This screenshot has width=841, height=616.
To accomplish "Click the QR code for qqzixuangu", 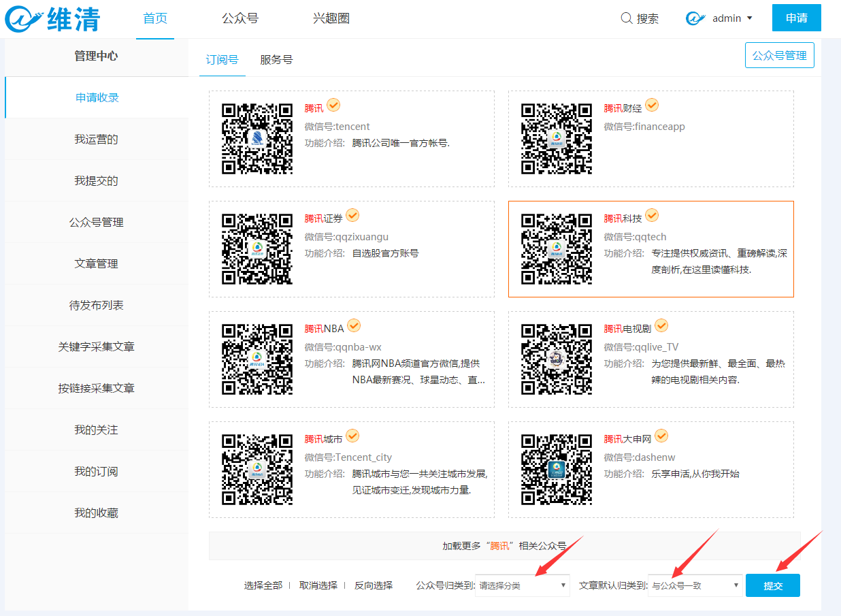I will [x=258, y=249].
